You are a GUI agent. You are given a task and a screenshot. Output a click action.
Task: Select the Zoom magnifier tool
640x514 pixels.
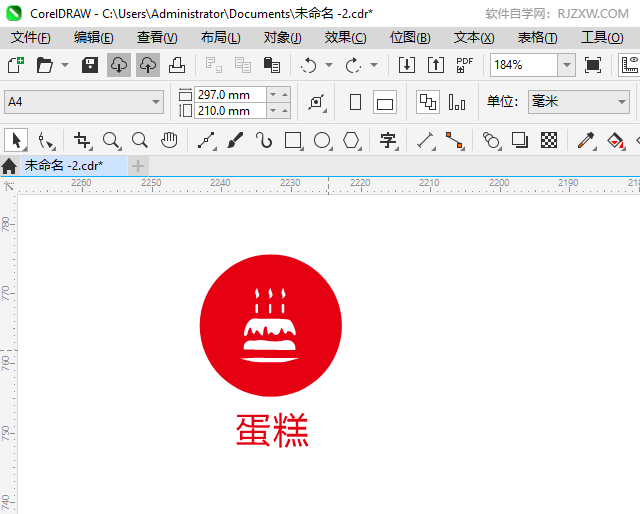[x=111, y=141]
